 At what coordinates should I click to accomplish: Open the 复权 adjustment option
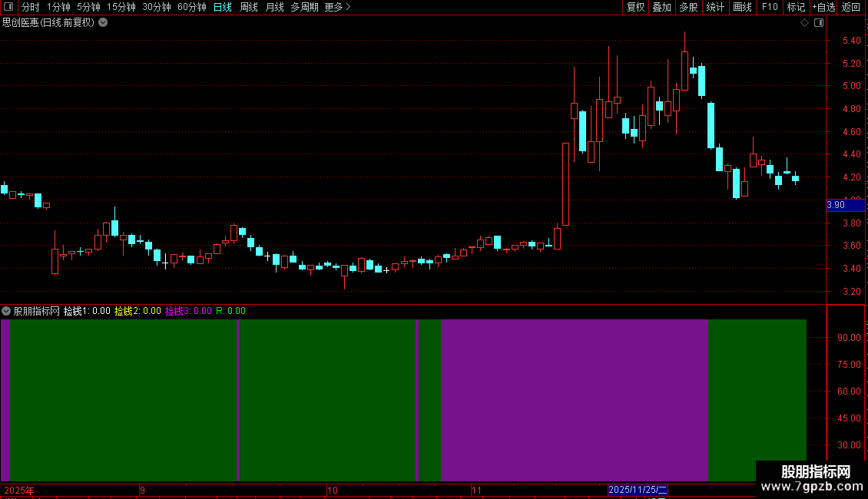[x=635, y=7]
